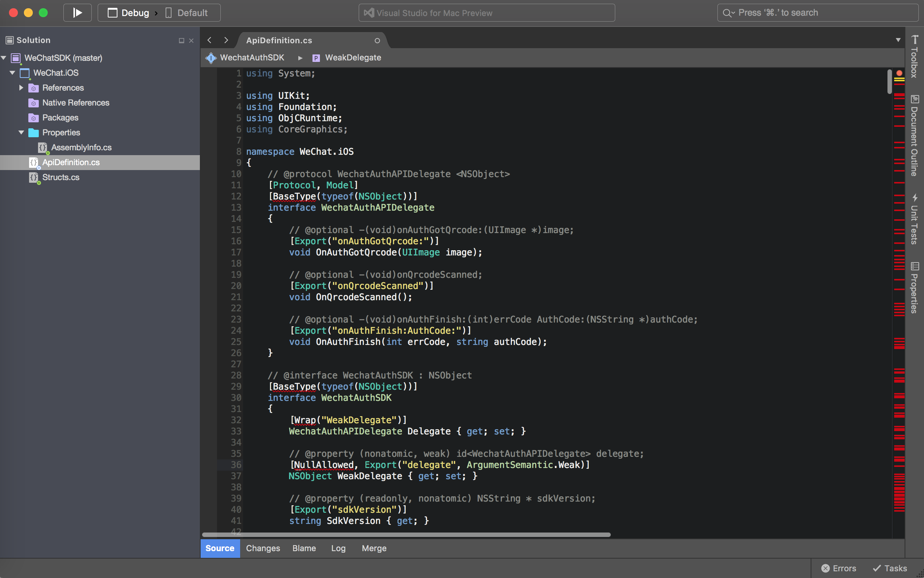Click the AssemblyInfo.cs file icon
Screen dimensions: 924x578
[43, 148]
